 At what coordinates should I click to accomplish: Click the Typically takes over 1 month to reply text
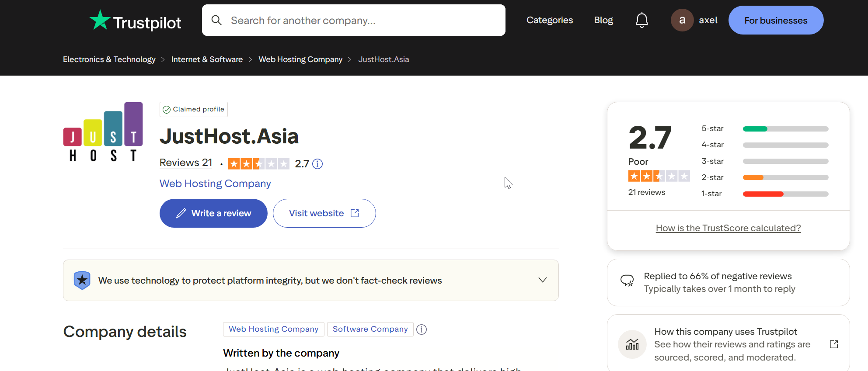(x=720, y=289)
